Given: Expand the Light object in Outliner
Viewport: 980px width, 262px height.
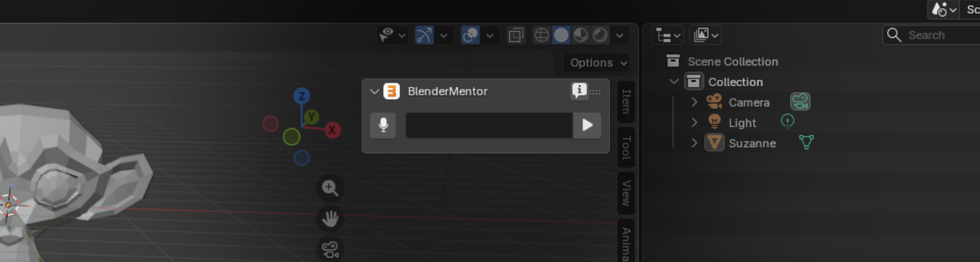Looking at the screenshot, I should [694, 123].
